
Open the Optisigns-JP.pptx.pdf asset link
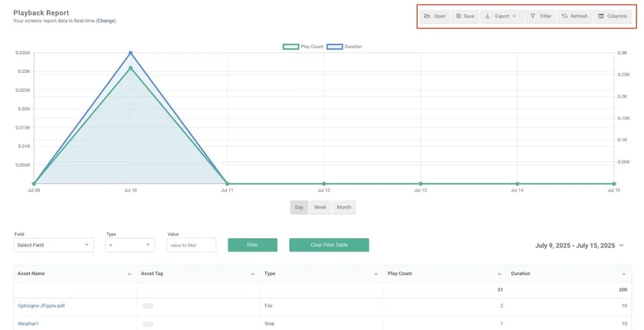(x=41, y=306)
